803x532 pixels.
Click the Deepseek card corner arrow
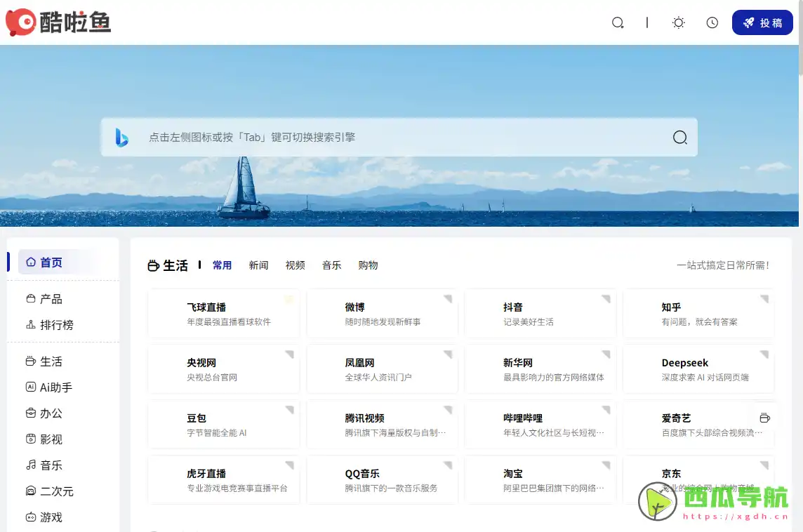click(765, 354)
